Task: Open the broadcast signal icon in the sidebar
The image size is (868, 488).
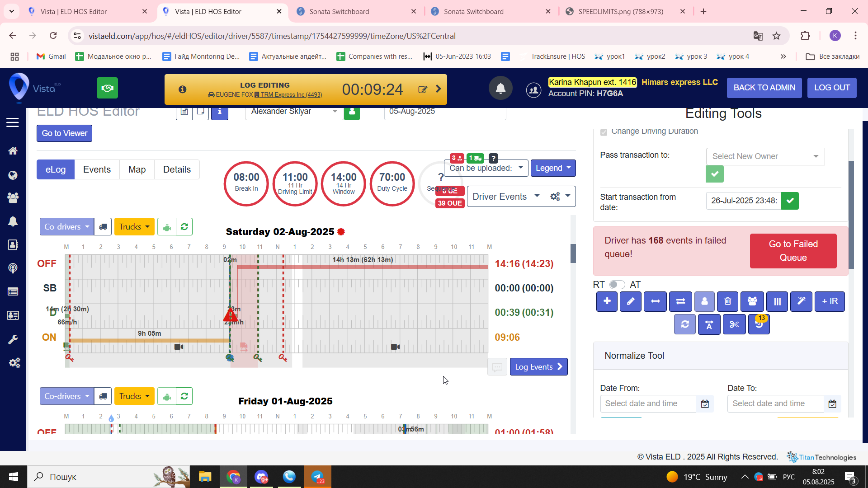Action: pos(13,268)
